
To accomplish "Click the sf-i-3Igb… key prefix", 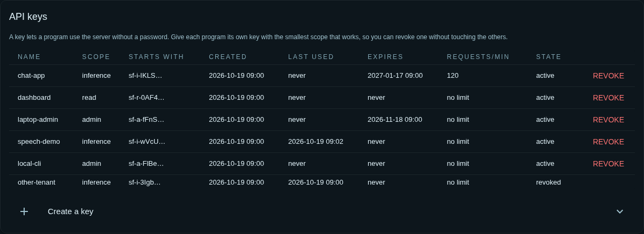I will point(145,182).
